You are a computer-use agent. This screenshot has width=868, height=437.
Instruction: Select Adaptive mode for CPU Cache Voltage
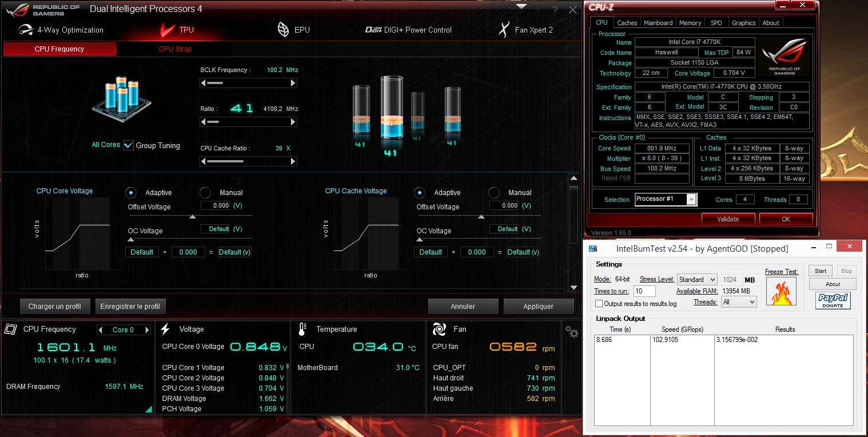pos(420,193)
